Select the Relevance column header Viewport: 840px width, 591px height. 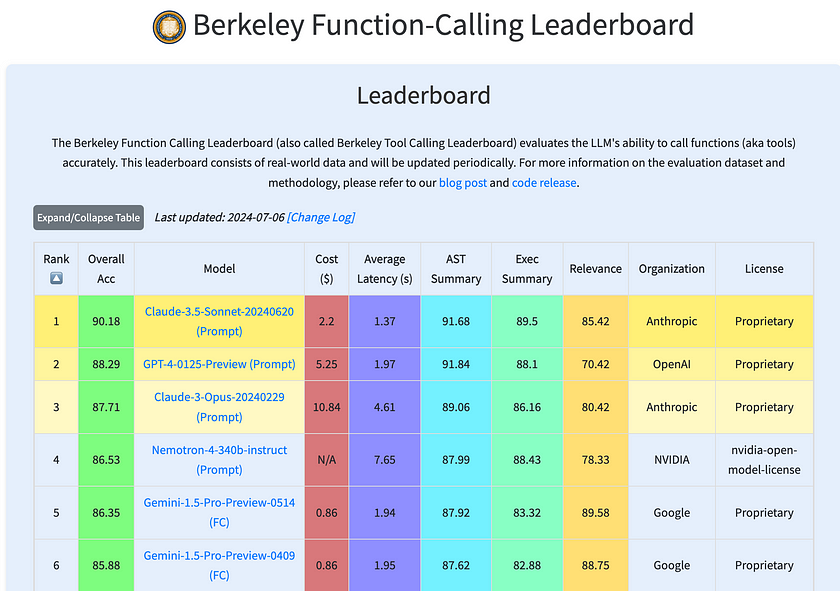coord(595,269)
